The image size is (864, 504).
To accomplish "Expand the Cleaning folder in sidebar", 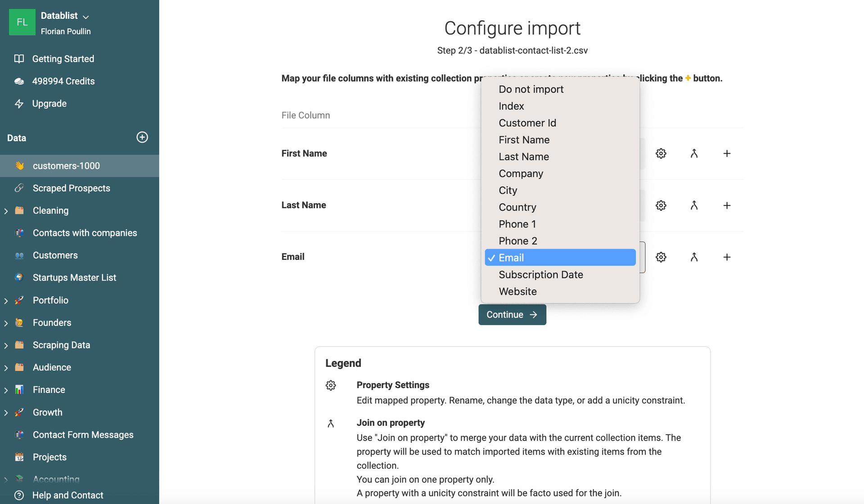I will 6,210.
